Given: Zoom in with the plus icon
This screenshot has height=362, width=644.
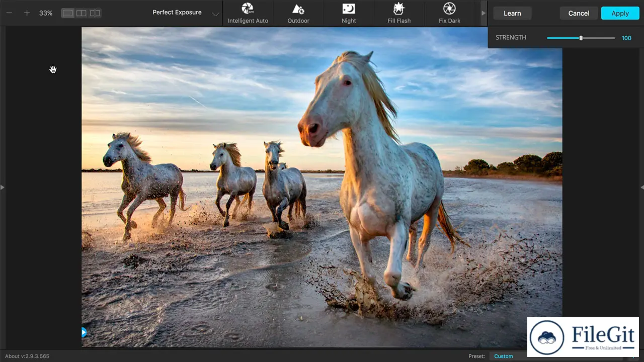Looking at the screenshot, I should tap(27, 13).
